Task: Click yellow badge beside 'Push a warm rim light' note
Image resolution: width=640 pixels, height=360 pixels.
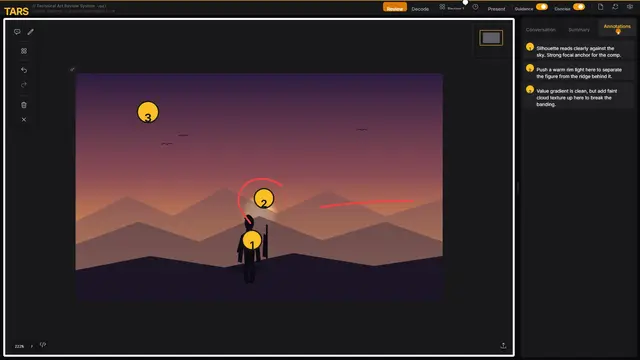Action: click(x=530, y=68)
